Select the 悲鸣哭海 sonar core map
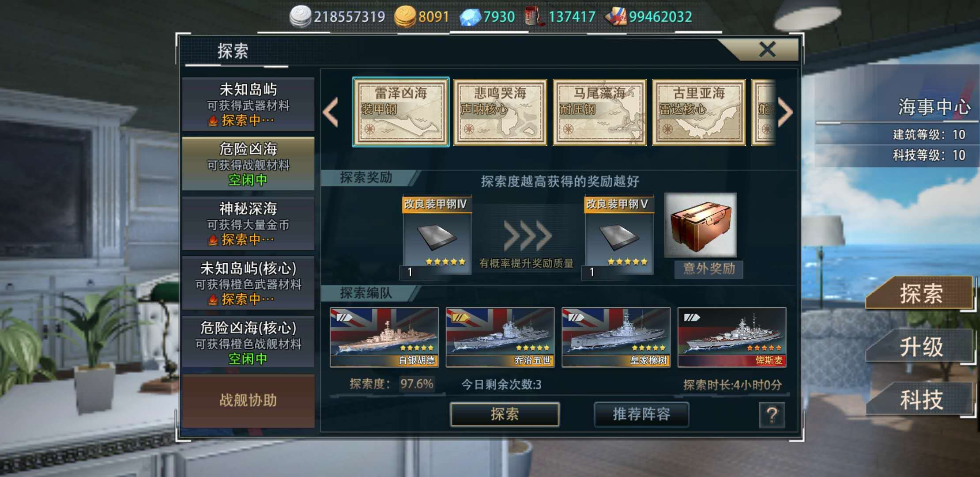Screen dimensions: 980x477 coord(500,112)
